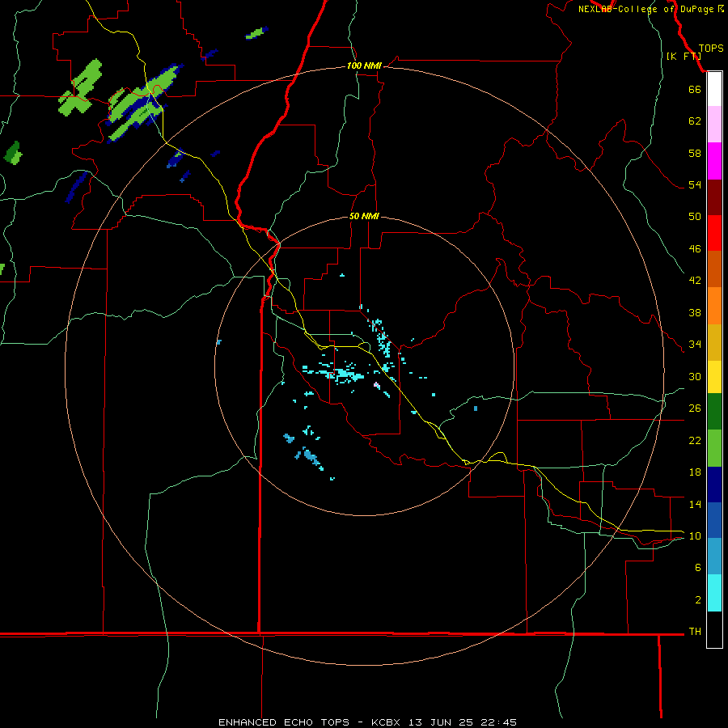Click the bright red legend swatch near 50
The height and width of the screenshot is (728, 728).
point(714,233)
